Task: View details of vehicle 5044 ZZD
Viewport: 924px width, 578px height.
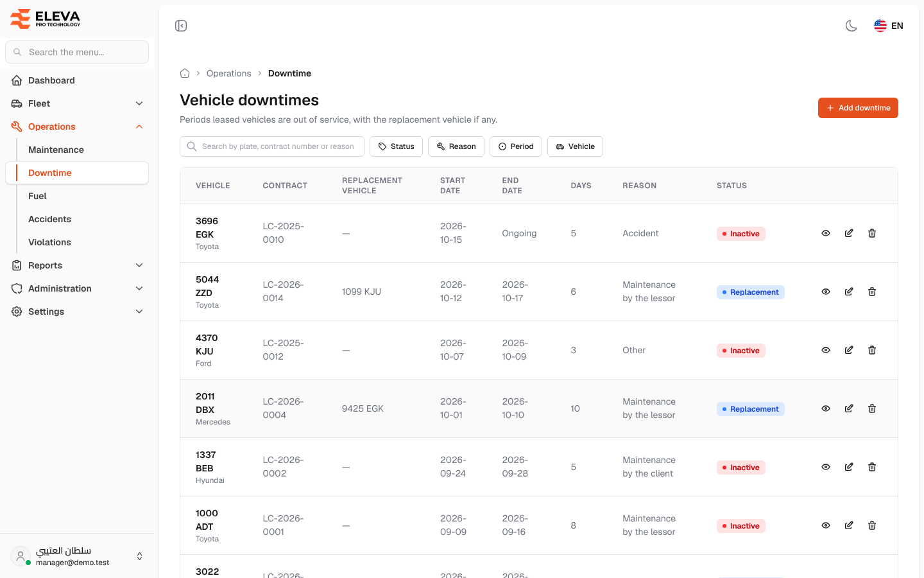Action: (826, 292)
